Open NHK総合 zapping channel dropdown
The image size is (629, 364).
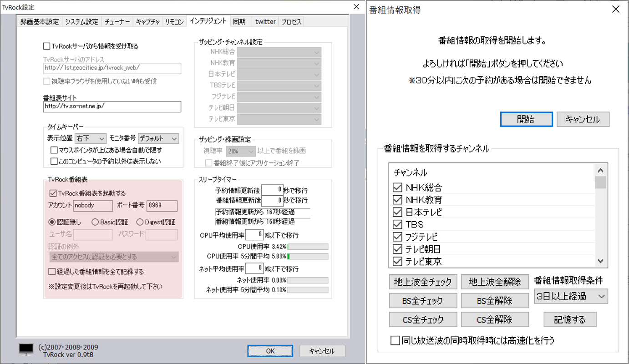point(279,52)
